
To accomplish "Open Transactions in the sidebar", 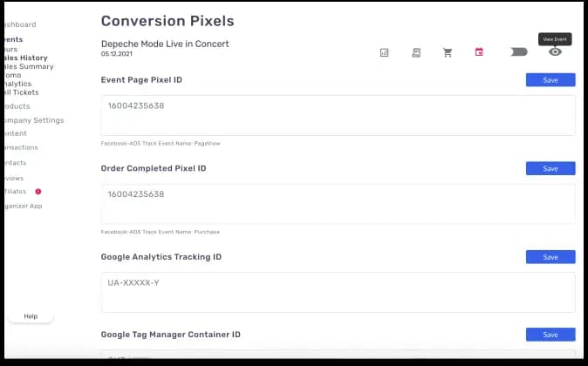I will 21,147.
